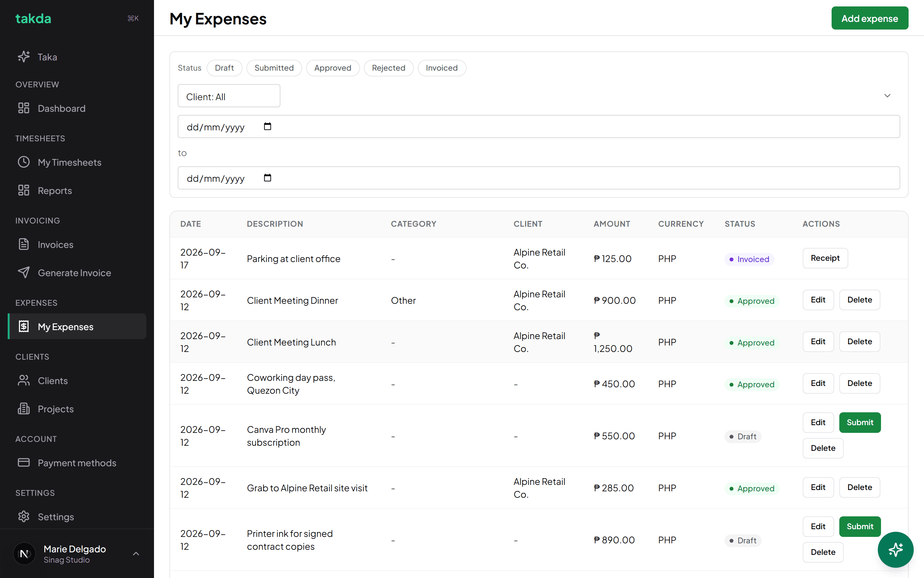Delete the Client Meeting Lunch expense
Screen dimensions: 924x578
(x=860, y=341)
